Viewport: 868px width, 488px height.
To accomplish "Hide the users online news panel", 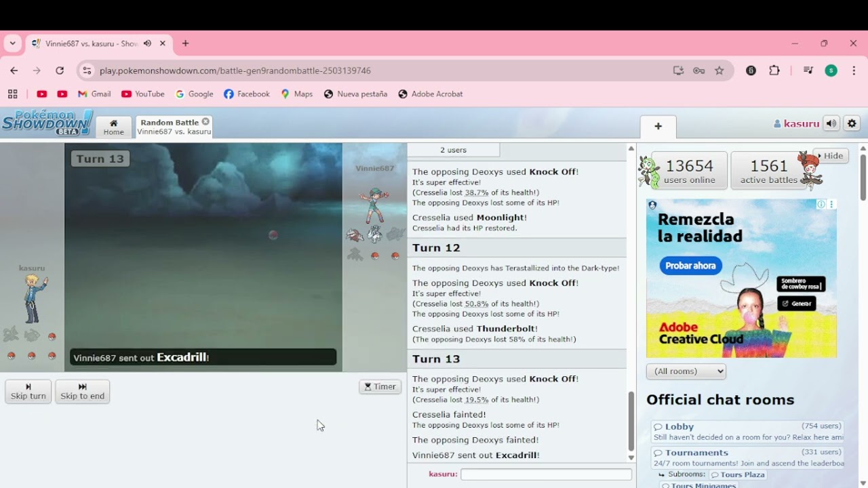I will (x=830, y=156).
